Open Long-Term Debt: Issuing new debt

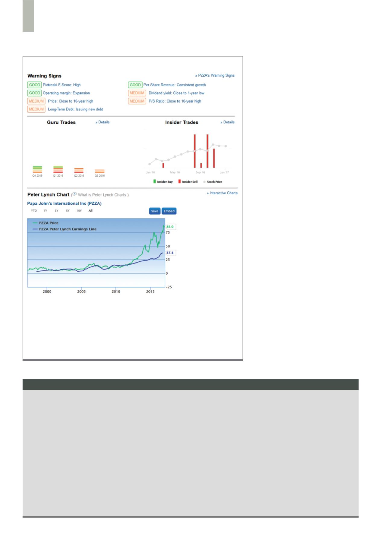[75, 109]
